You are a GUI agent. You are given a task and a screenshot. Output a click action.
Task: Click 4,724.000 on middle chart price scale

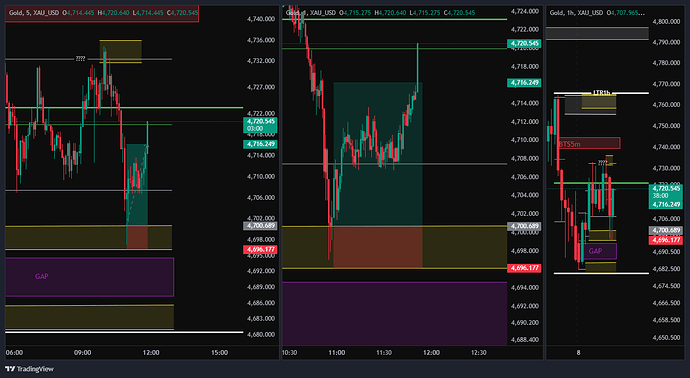click(x=525, y=11)
